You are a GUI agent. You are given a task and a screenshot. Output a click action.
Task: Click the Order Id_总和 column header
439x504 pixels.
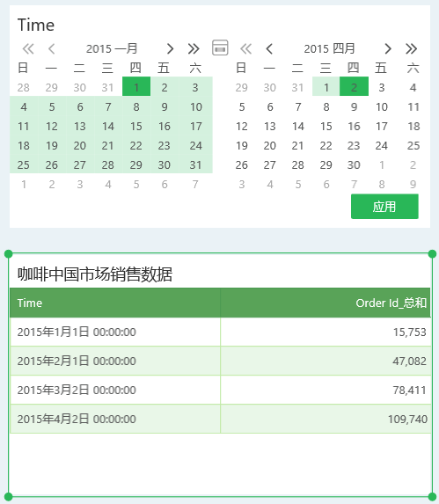[x=326, y=303]
